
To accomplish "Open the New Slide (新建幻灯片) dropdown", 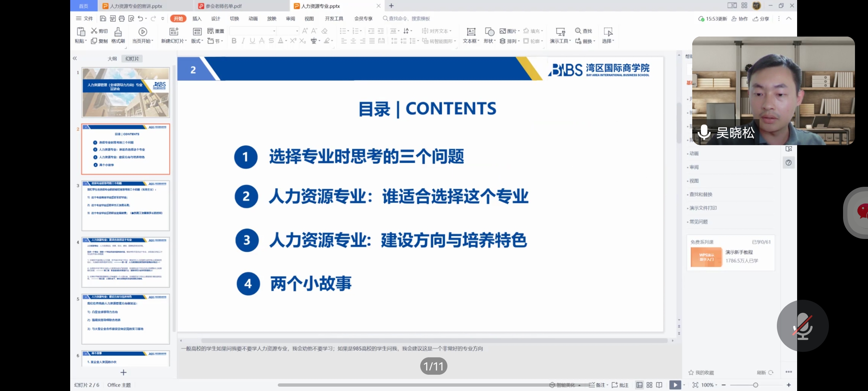I will [x=174, y=41].
